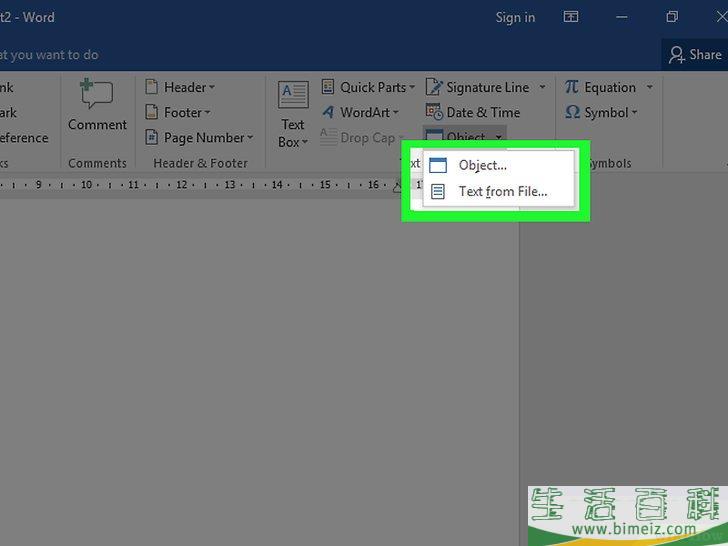
Task: Click the Ribbon Display Options icon
Action: (571, 17)
